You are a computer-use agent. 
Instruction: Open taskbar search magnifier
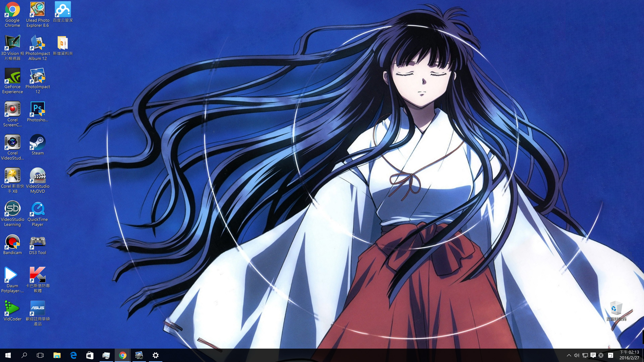(24, 355)
